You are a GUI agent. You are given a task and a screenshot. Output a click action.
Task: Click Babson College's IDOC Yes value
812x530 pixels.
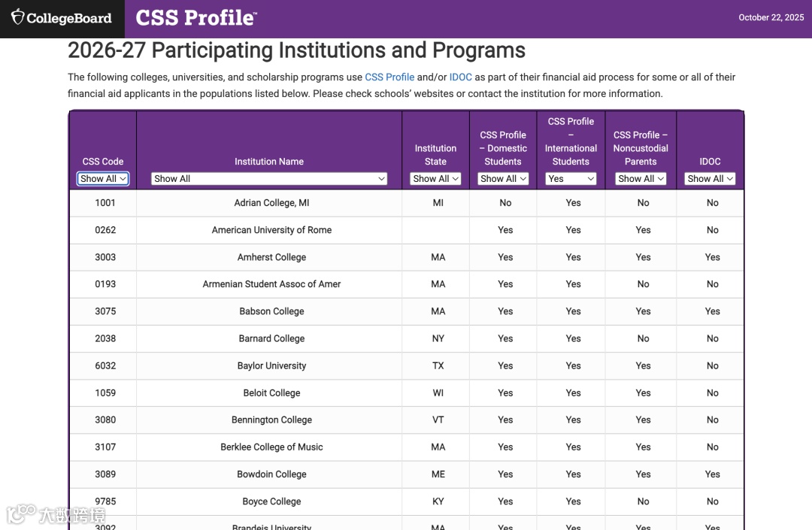point(713,311)
